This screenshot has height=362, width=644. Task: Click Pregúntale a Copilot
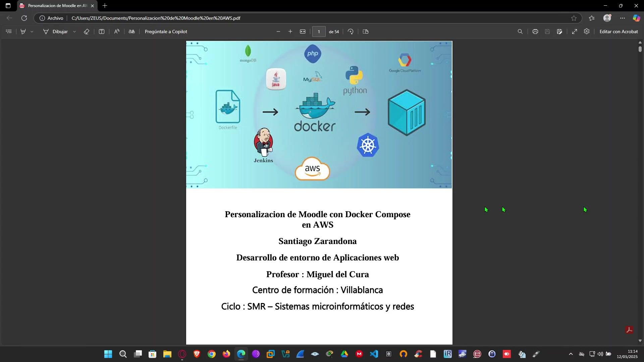click(x=166, y=32)
